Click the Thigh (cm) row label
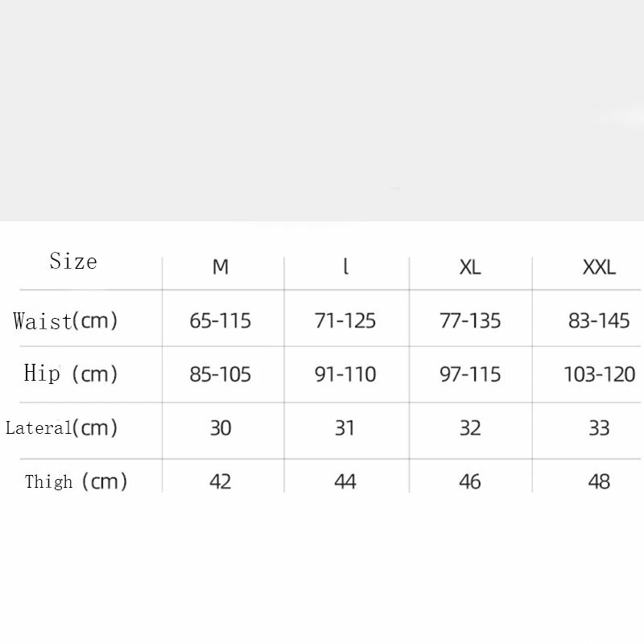The width and height of the screenshot is (644, 644). tap(76, 481)
